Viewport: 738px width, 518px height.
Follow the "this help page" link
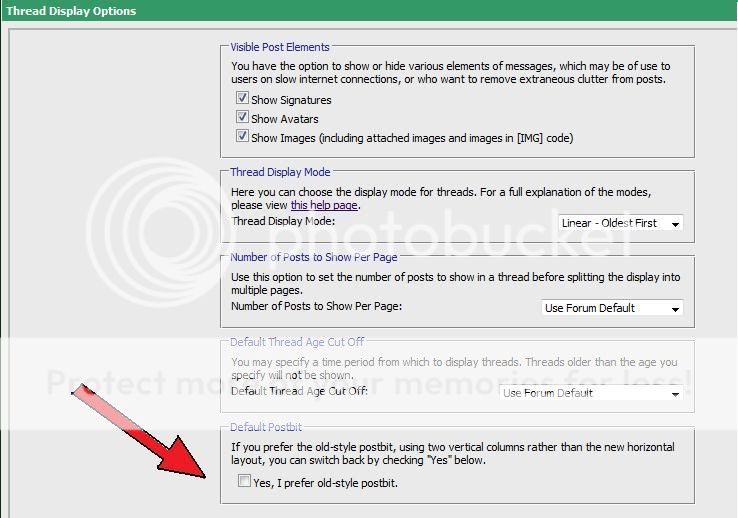[x=323, y=205]
